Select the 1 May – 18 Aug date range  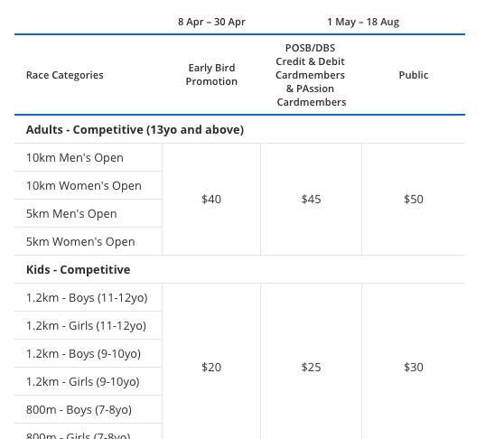coord(363,22)
